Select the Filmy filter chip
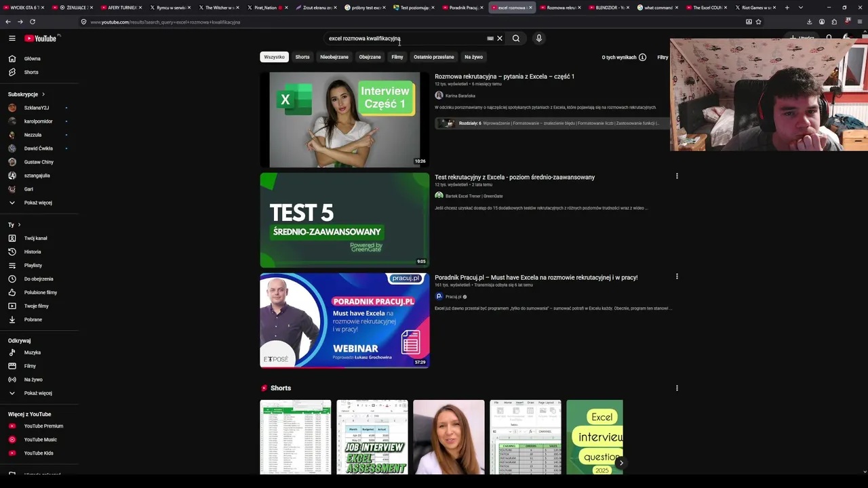868x488 pixels. (397, 57)
